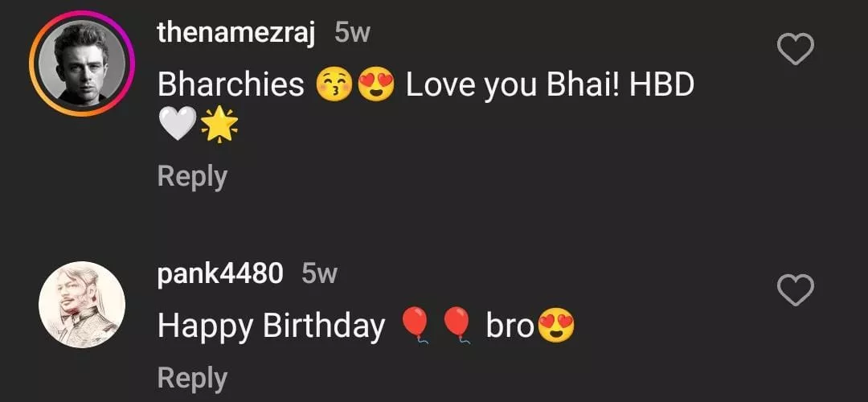Viewport: 868px width, 402px height.
Task: Click the kissing face emoji after Bharchies
Action: click(x=334, y=84)
